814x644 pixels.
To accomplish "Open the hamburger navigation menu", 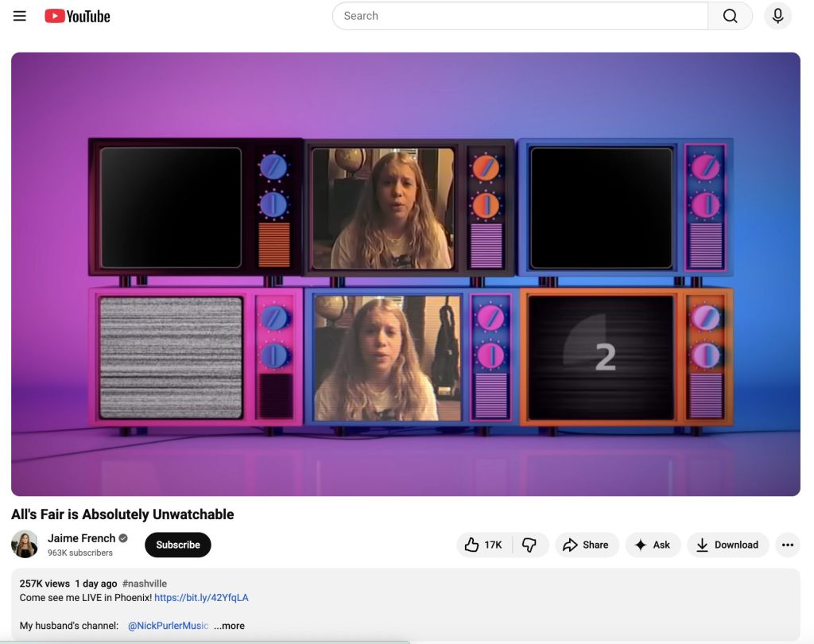I will pyautogui.click(x=20, y=15).
